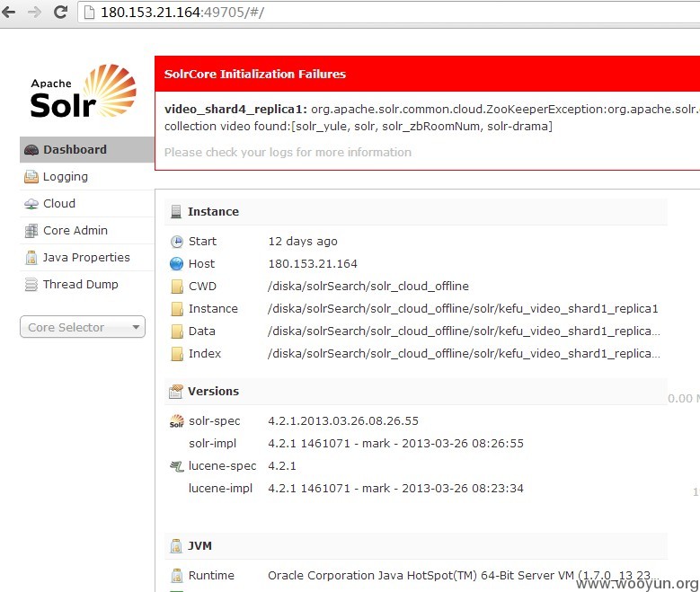This screenshot has width=700, height=592.
Task: Click 'Please check your logs' message
Action: pyautogui.click(x=288, y=152)
